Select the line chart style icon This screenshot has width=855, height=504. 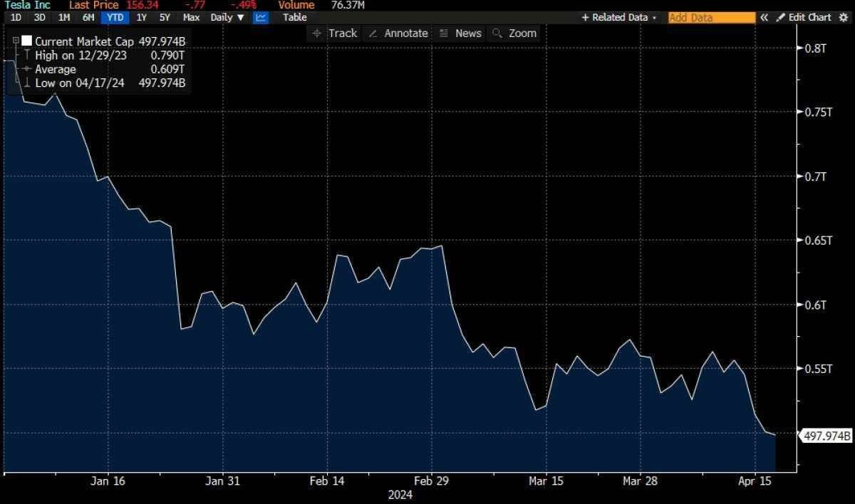(x=261, y=17)
